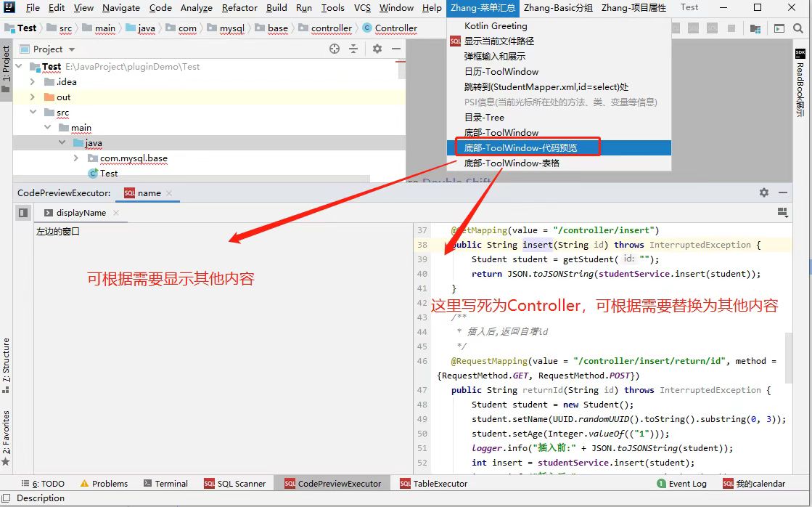Click returnId method name in code
The width and height of the screenshot is (812, 507).
coord(543,390)
